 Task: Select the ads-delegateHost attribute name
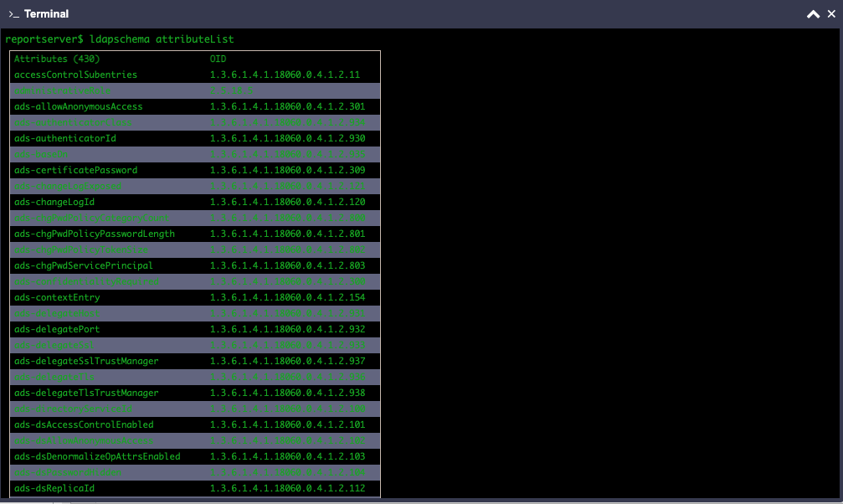57,313
